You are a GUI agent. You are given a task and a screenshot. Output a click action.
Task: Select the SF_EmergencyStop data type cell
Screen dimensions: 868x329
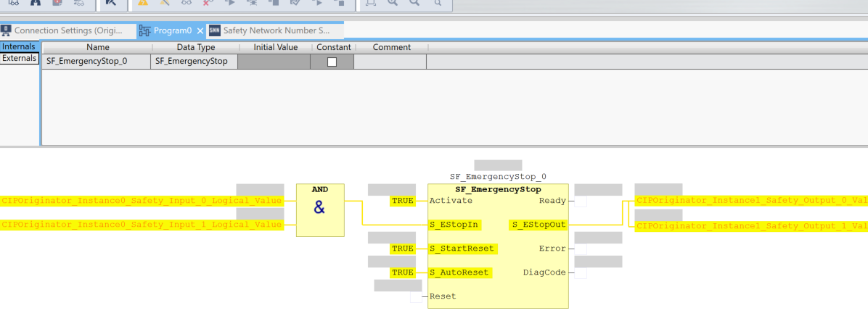pos(195,62)
